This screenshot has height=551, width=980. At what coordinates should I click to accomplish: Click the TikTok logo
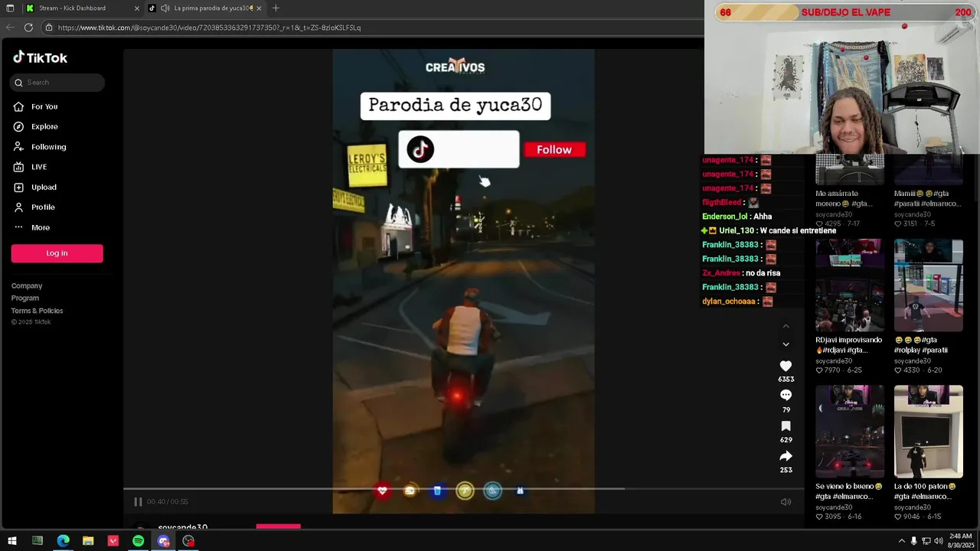[x=40, y=57]
